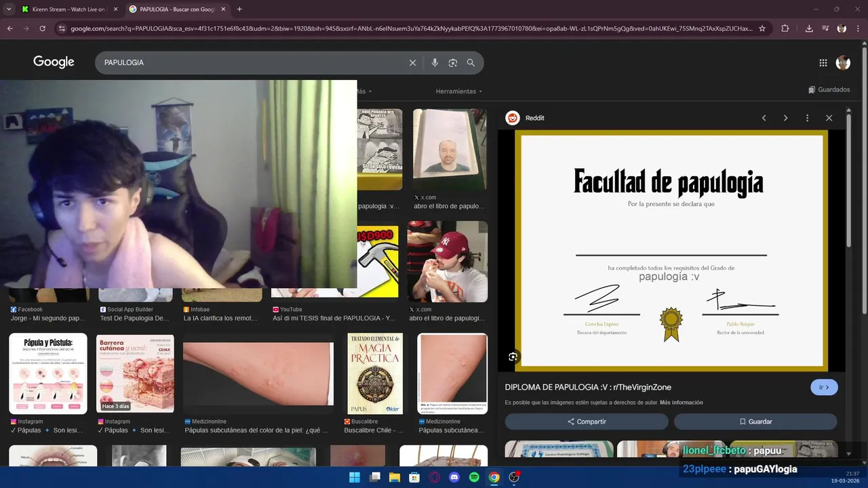Search by image with Google Lens
This screenshot has height=488, width=868.
click(453, 62)
